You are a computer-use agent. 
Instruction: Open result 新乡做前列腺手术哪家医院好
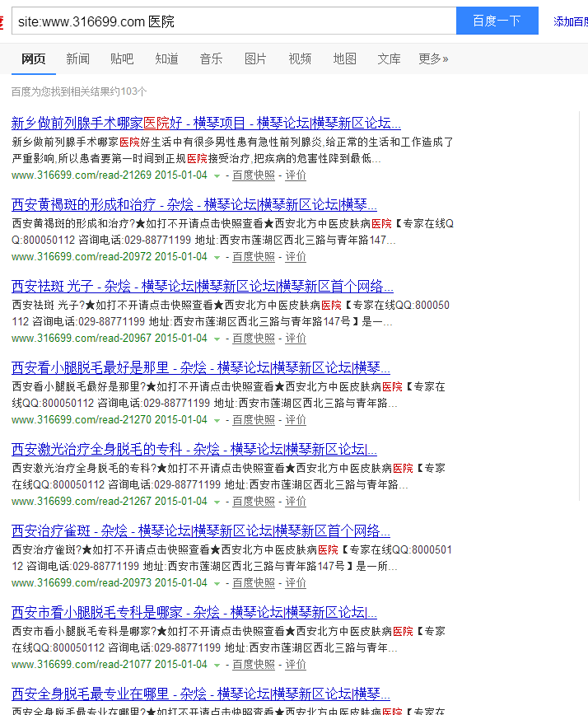(x=206, y=123)
